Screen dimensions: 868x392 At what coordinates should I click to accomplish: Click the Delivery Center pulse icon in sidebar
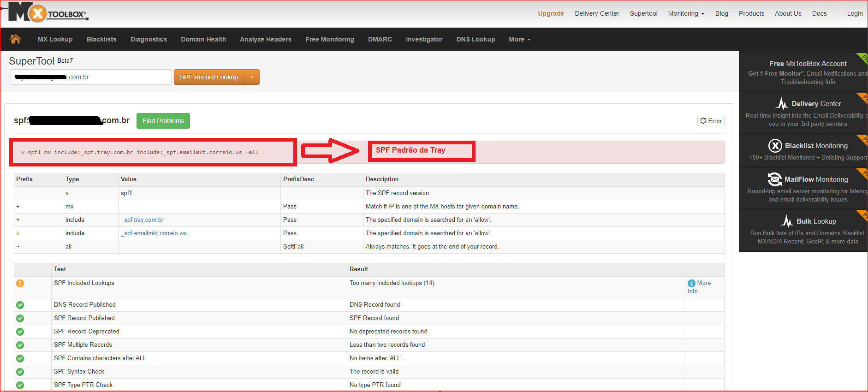[782, 103]
